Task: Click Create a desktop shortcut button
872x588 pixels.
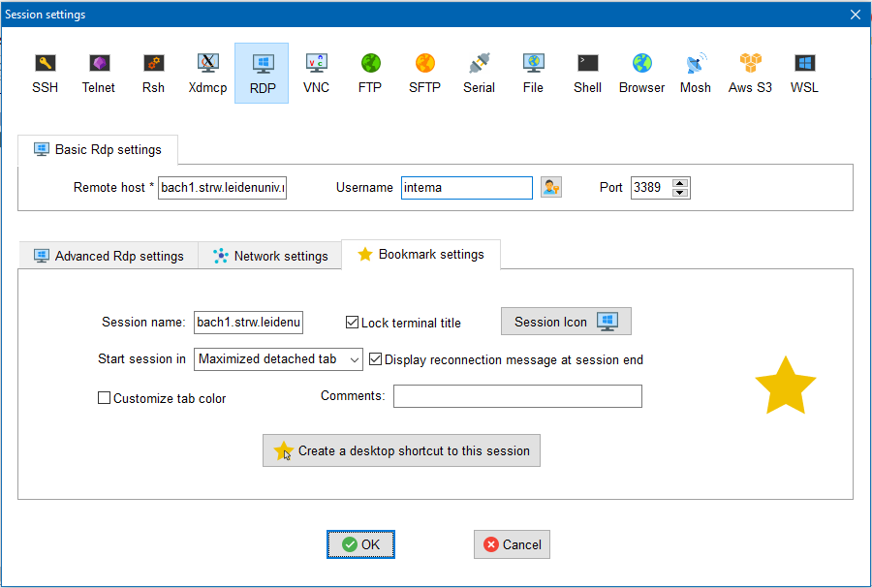Action: 401,450
